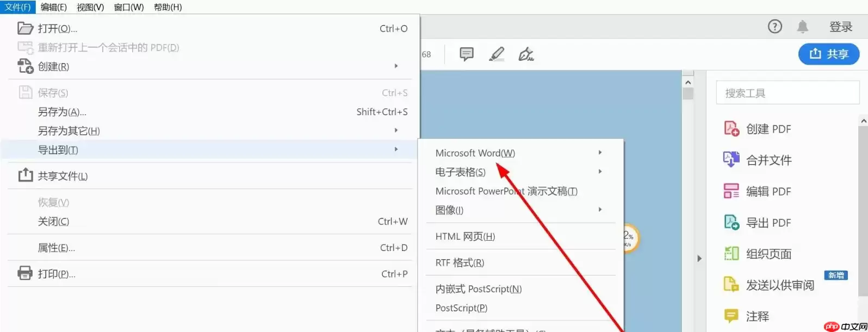Click the 创建 PDF tool icon
Viewport: 868px width, 332px height.
731,128
